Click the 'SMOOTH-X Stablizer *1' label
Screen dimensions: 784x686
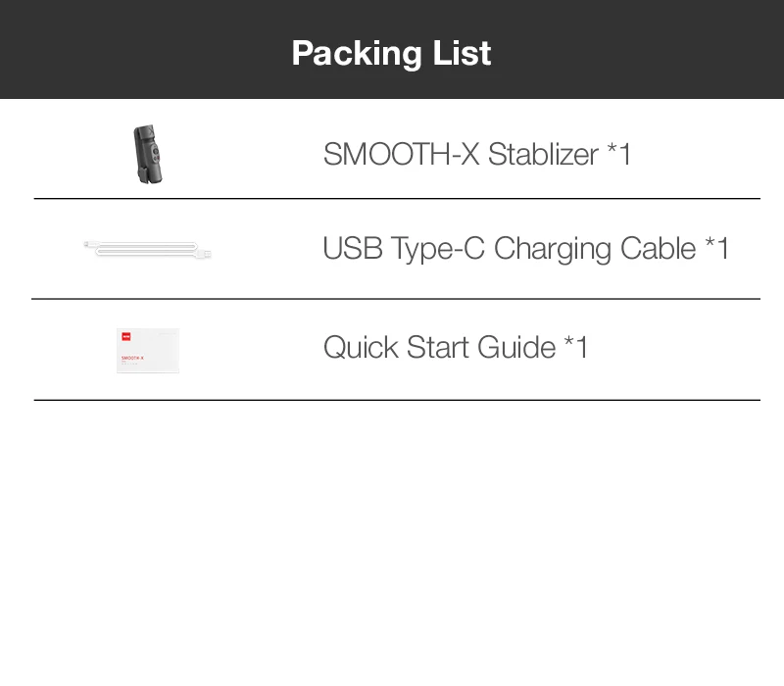477,154
